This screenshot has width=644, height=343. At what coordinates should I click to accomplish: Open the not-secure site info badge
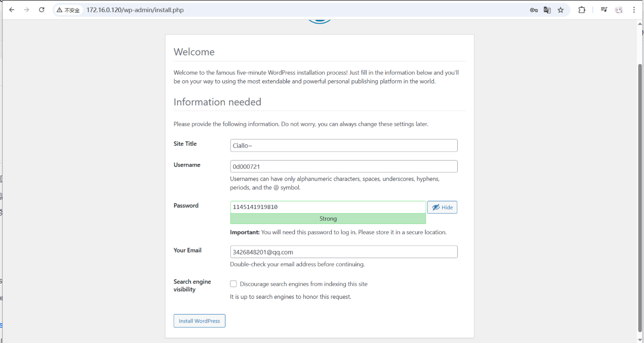(x=68, y=10)
